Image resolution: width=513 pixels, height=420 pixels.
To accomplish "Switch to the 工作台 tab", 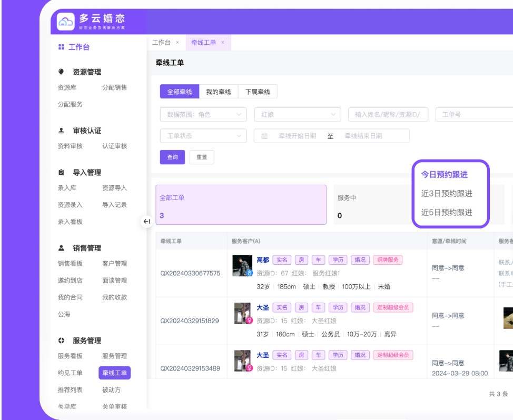I will 161,43.
